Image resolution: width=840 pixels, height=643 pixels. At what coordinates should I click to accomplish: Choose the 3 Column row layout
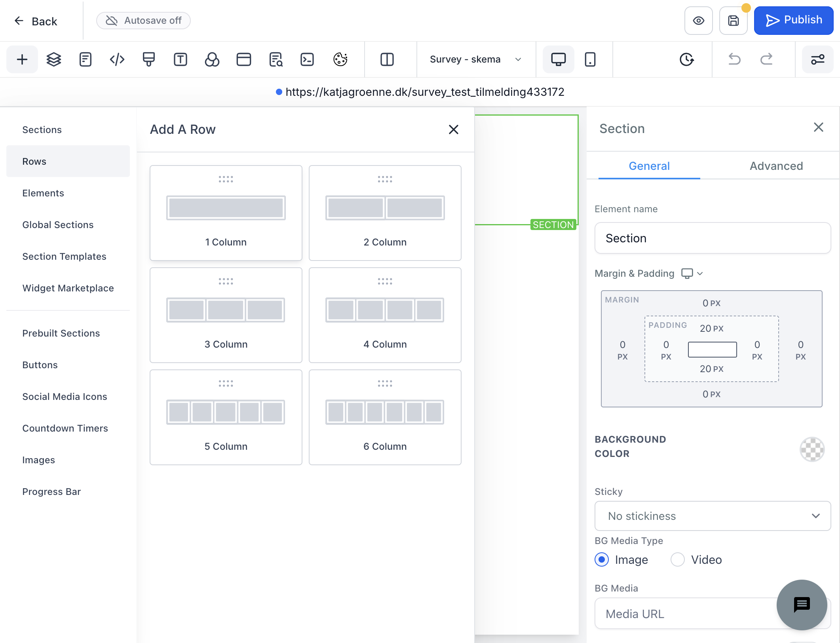coord(226,315)
